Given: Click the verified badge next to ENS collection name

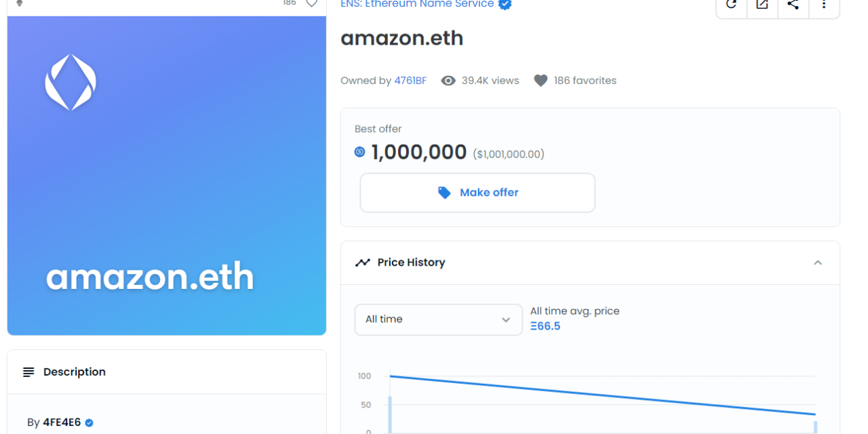Looking at the screenshot, I should [x=505, y=4].
